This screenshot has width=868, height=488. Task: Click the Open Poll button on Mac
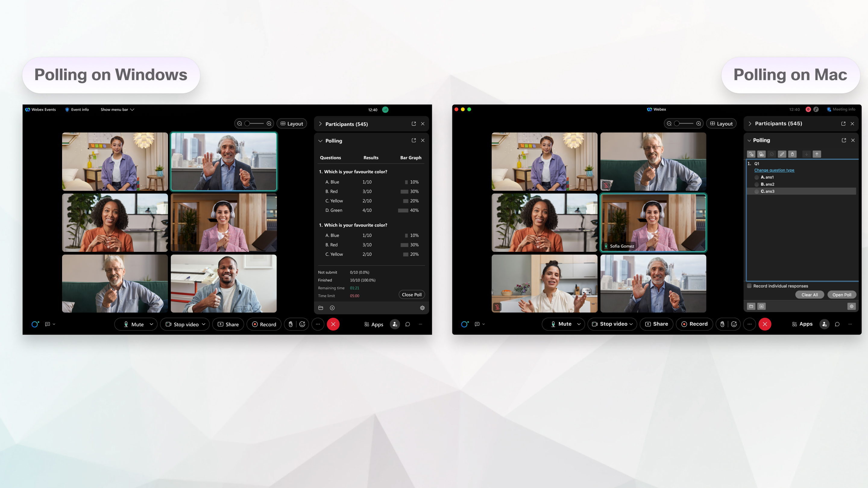click(842, 294)
